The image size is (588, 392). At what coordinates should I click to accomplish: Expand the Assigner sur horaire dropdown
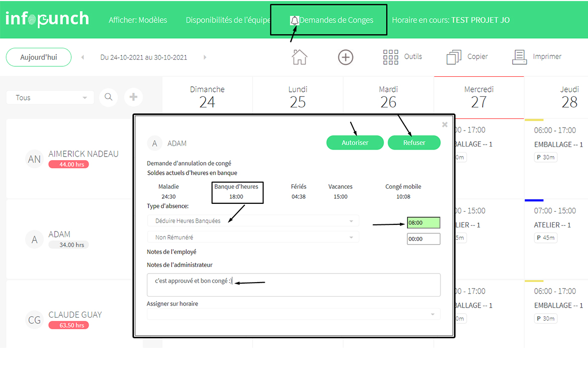point(293,314)
